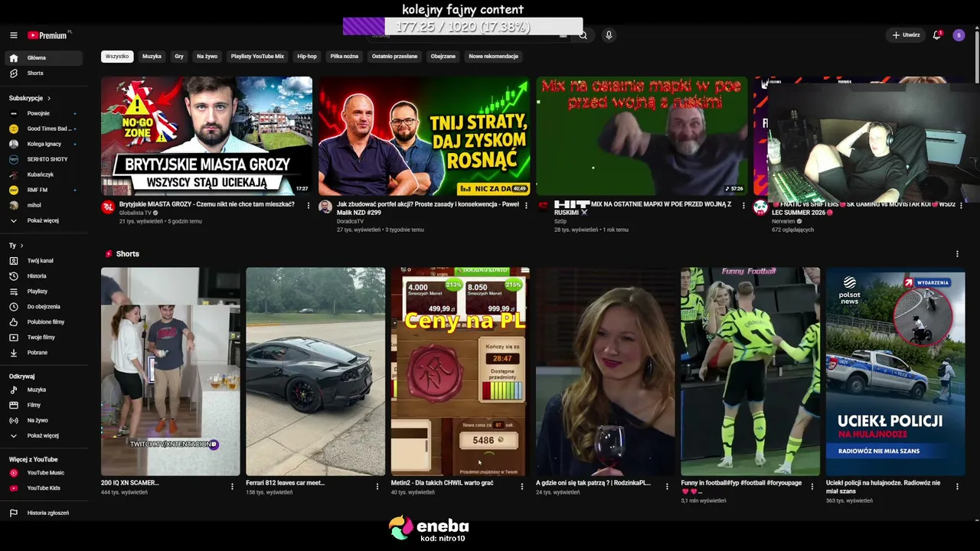Open options menu for MIX NA OSTATNIE MAPKI video
Viewport: 980px width, 551px height.
point(743,206)
